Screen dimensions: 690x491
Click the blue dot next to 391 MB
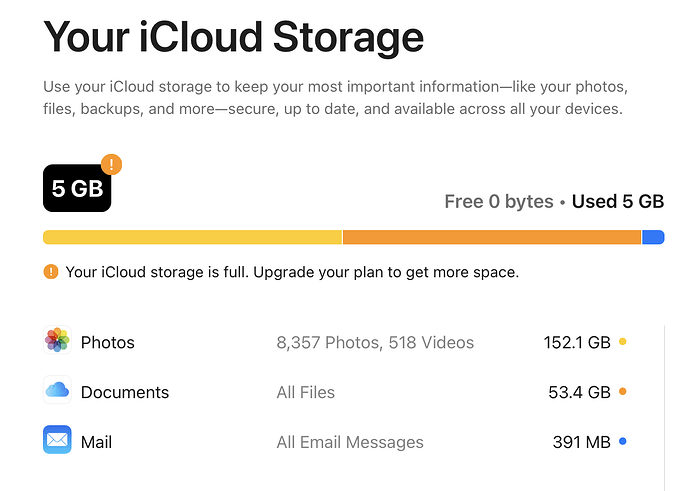pos(623,441)
